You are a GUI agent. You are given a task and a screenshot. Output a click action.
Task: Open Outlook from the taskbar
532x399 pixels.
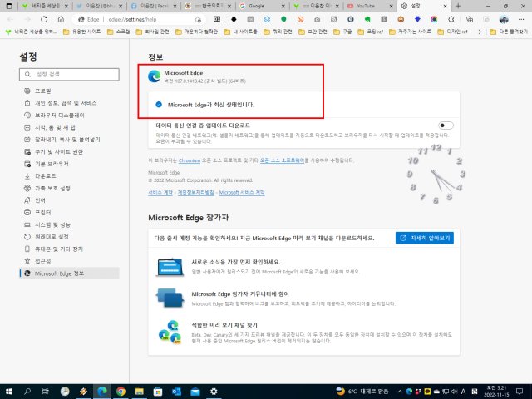176,392
